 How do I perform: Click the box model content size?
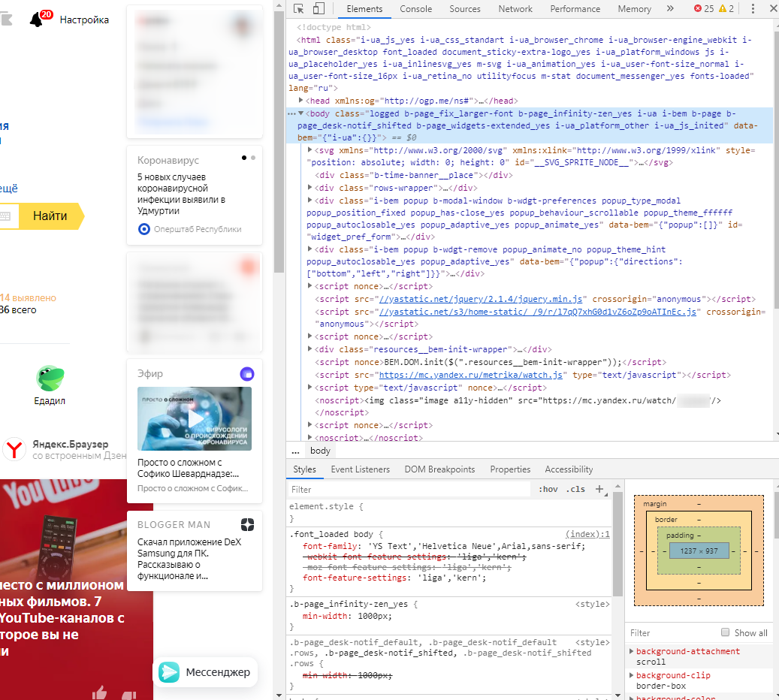699,551
